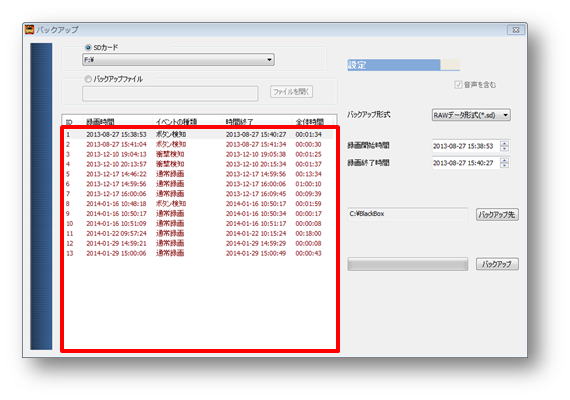Expand the RAWデータ形式 format dropdown
Image resolution: width=570 pixels, height=400 pixels.
pos(471,115)
